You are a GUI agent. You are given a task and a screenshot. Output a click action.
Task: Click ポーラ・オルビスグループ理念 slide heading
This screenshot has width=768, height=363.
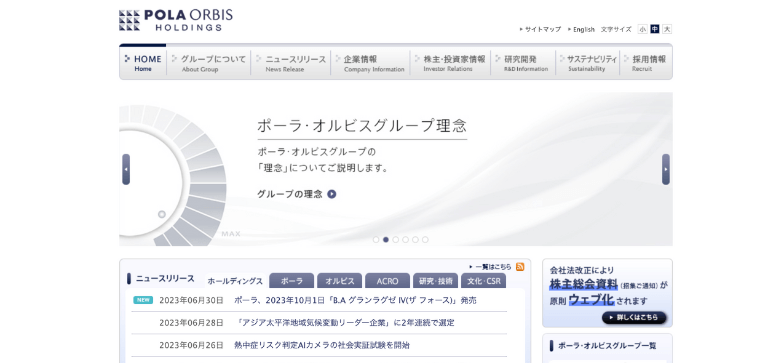click(362, 125)
